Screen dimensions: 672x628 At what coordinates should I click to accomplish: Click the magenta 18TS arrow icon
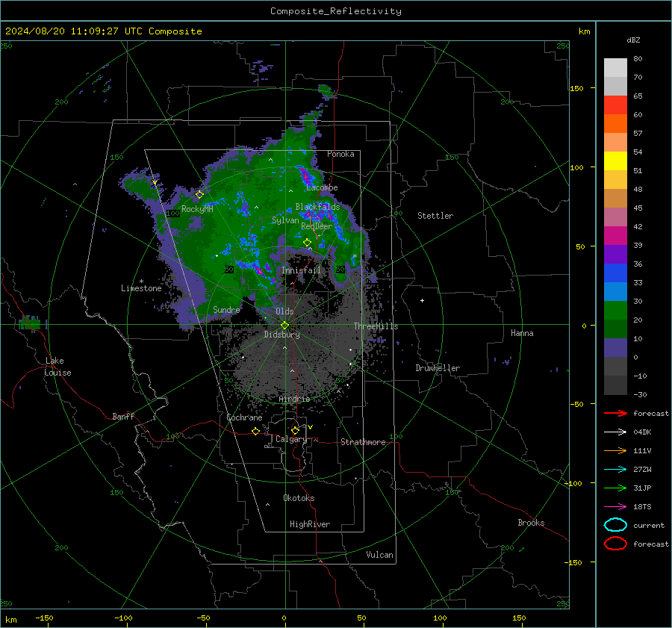click(x=615, y=507)
